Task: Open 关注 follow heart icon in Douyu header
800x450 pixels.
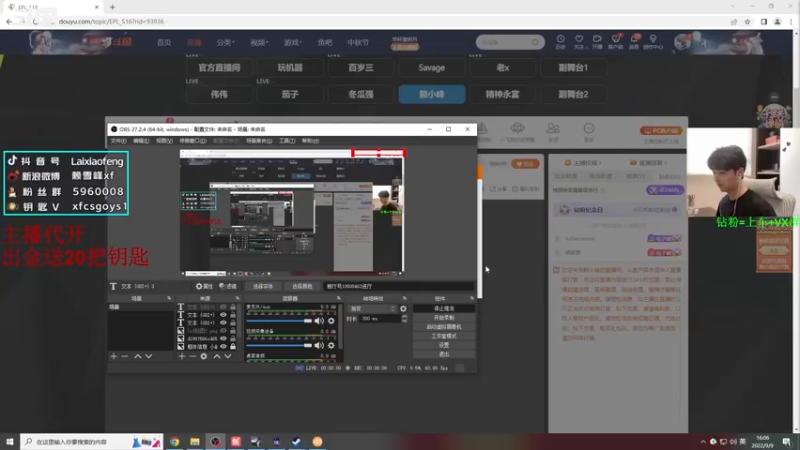Action: pyautogui.click(x=579, y=42)
